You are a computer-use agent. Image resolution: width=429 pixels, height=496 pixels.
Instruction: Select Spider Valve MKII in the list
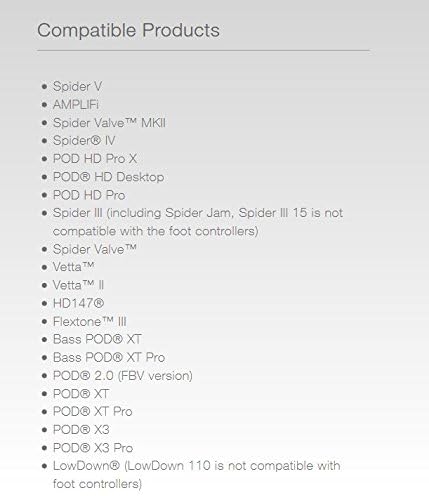tap(109, 123)
